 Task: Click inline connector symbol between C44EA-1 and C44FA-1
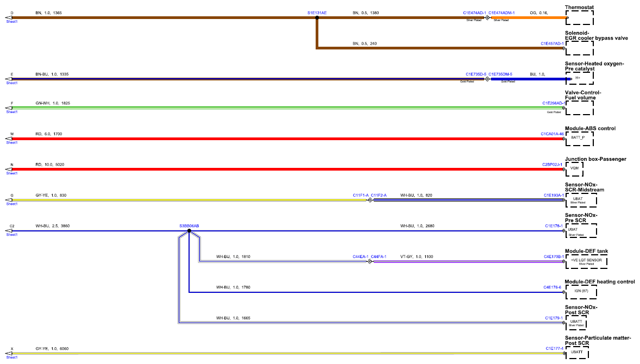click(370, 261)
